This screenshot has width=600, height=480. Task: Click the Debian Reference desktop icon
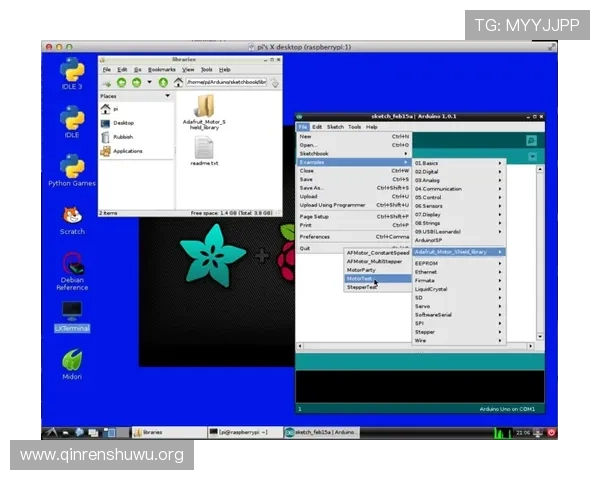tap(72, 265)
